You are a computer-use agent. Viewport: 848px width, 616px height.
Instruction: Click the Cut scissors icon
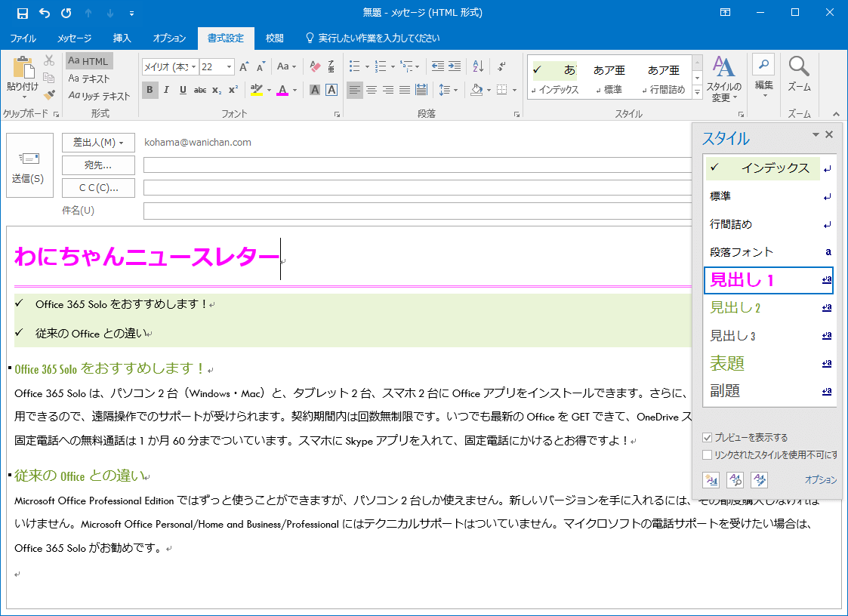pyautogui.click(x=49, y=60)
